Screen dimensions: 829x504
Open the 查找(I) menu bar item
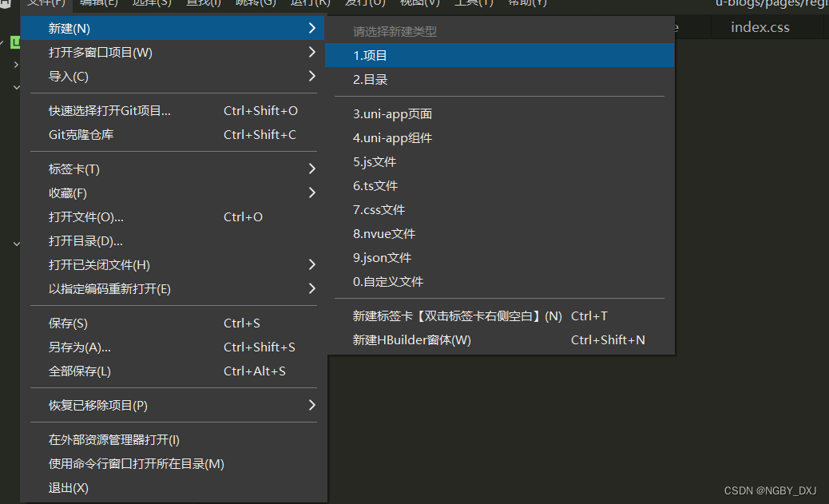pyautogui.click(x=204, y=3)
